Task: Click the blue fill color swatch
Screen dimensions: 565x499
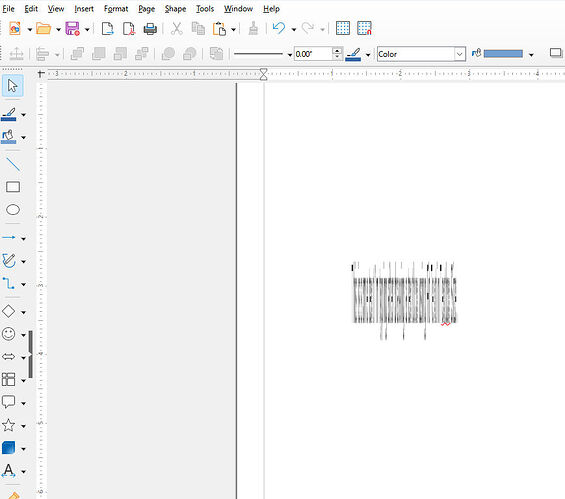Action: point(503,54)
